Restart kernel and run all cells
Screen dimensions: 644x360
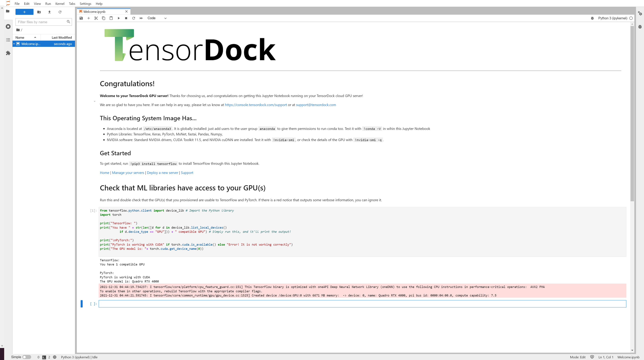click(141, 18)
